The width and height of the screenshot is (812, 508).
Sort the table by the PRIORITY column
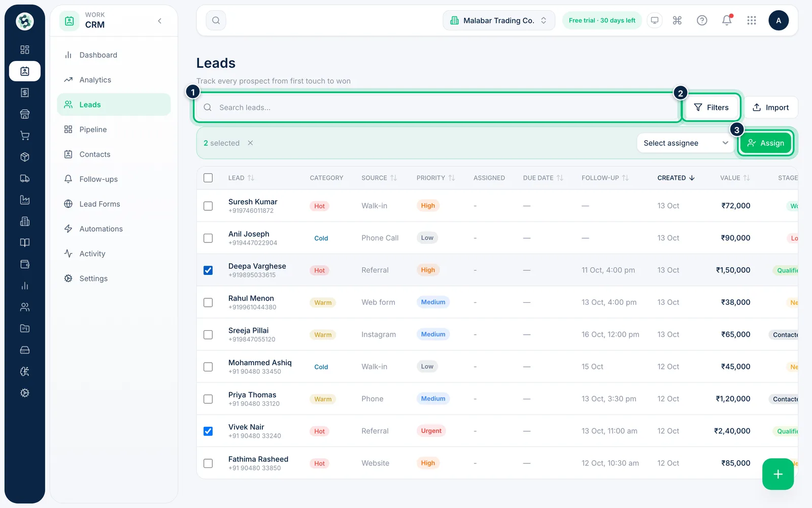tap(435, 178)
